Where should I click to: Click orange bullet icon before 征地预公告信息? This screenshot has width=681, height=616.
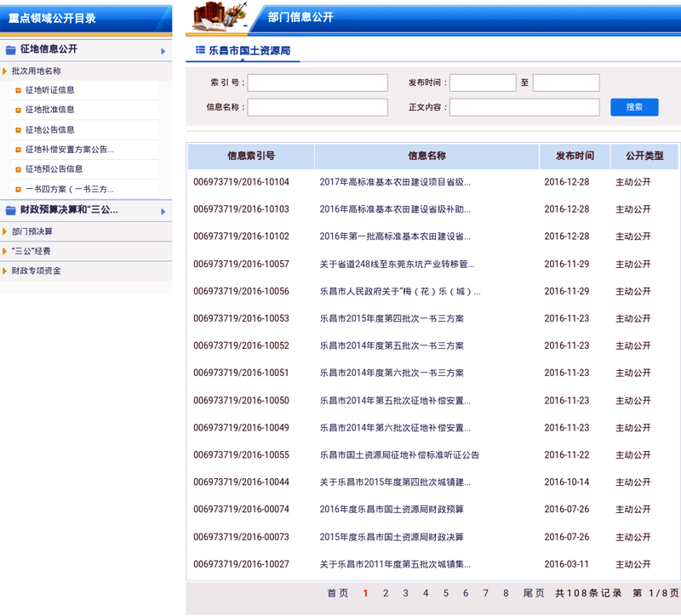17,169
